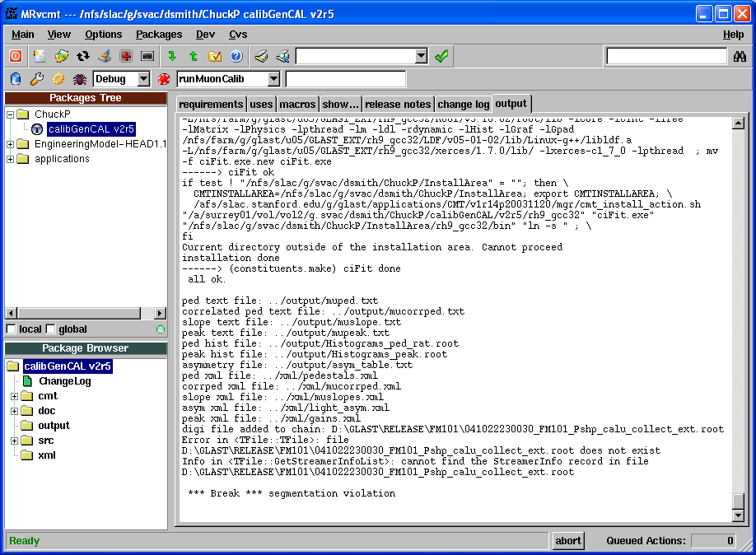756x555 pixels.
Task: Open the Main menu
Action: pos(23,35)
